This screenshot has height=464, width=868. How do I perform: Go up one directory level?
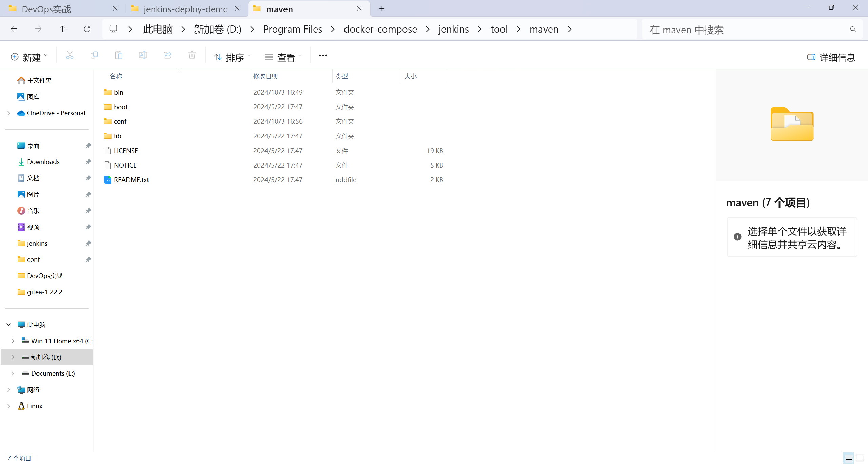pos(62,29)
